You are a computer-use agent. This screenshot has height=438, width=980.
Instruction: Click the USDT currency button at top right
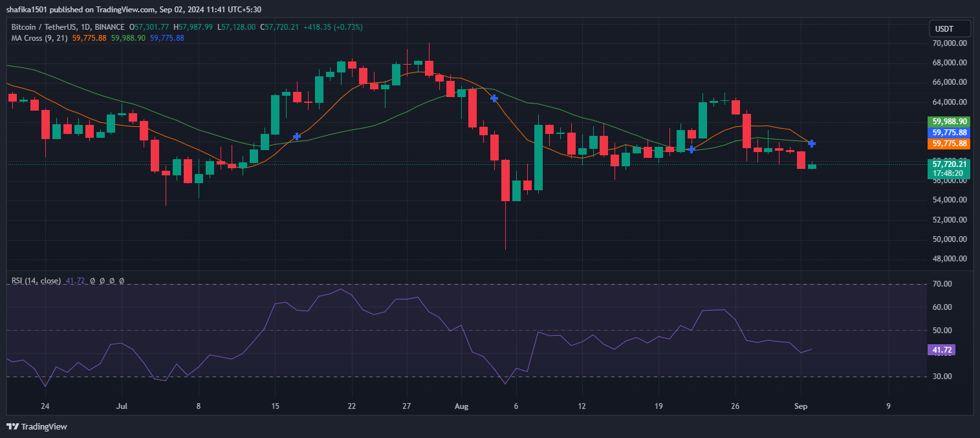(x=949, y=28)
